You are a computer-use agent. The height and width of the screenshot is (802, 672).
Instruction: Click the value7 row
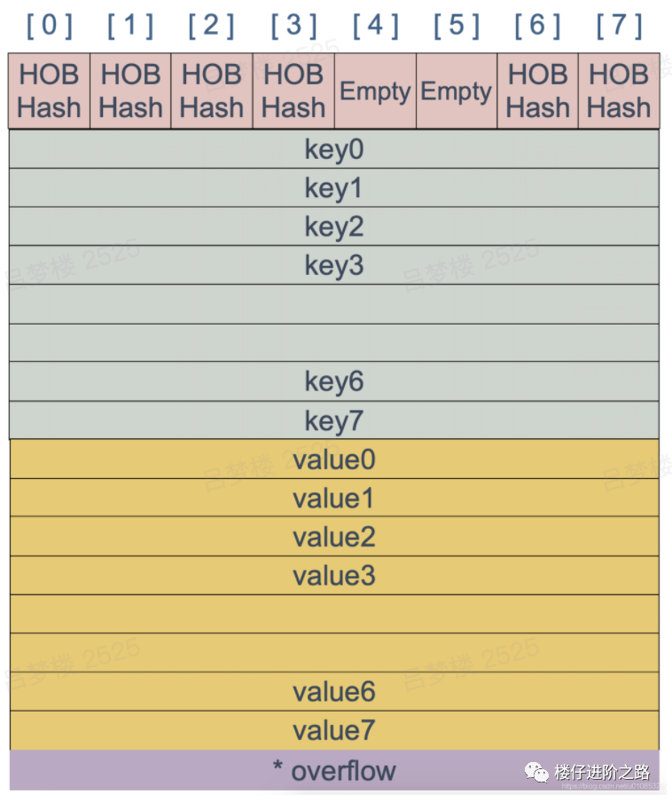tap(334, 730)
